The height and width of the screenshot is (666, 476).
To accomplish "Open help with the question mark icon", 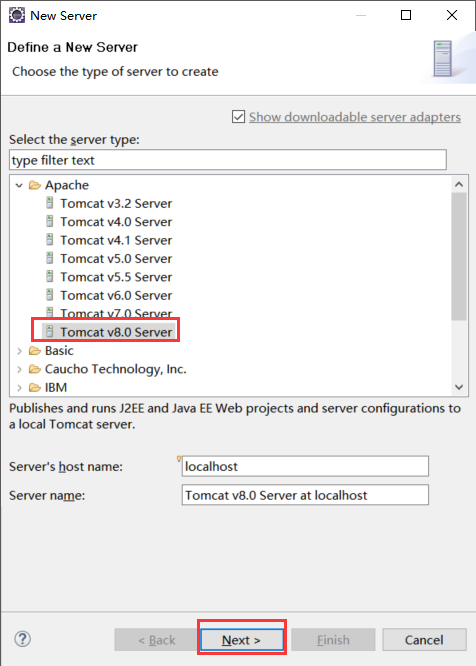I will coord(23,639).
